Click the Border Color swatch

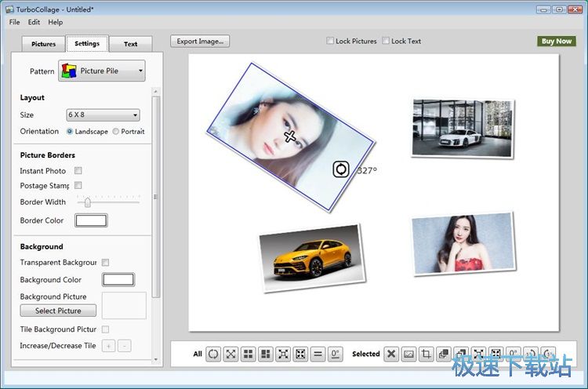click(90, 221)
